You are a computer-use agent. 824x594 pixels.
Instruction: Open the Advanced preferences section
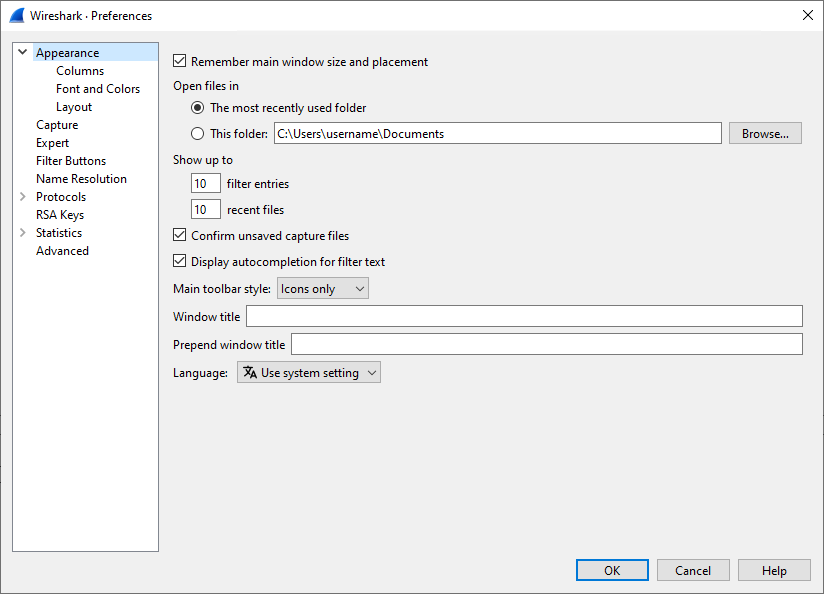coord(62,251)
